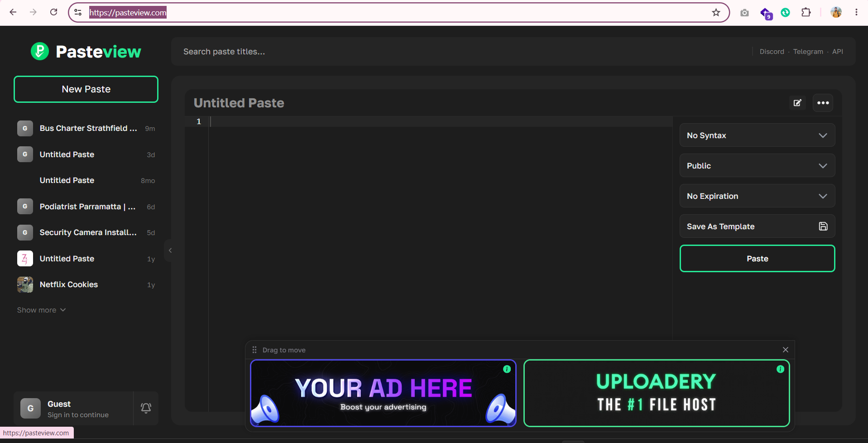Click the Pasteview logo icon
This screenshot has width=868, height=443.
(x=40, y=51)
